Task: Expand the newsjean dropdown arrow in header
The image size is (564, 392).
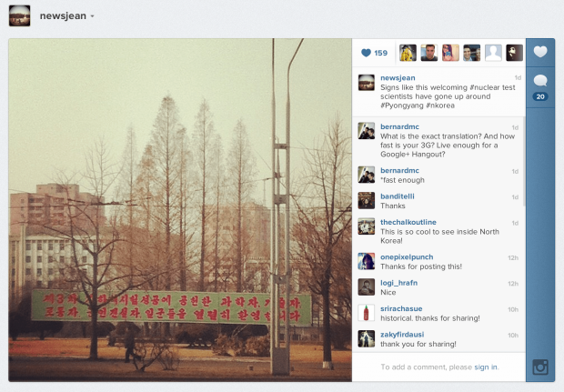Action: pos(93,16)
